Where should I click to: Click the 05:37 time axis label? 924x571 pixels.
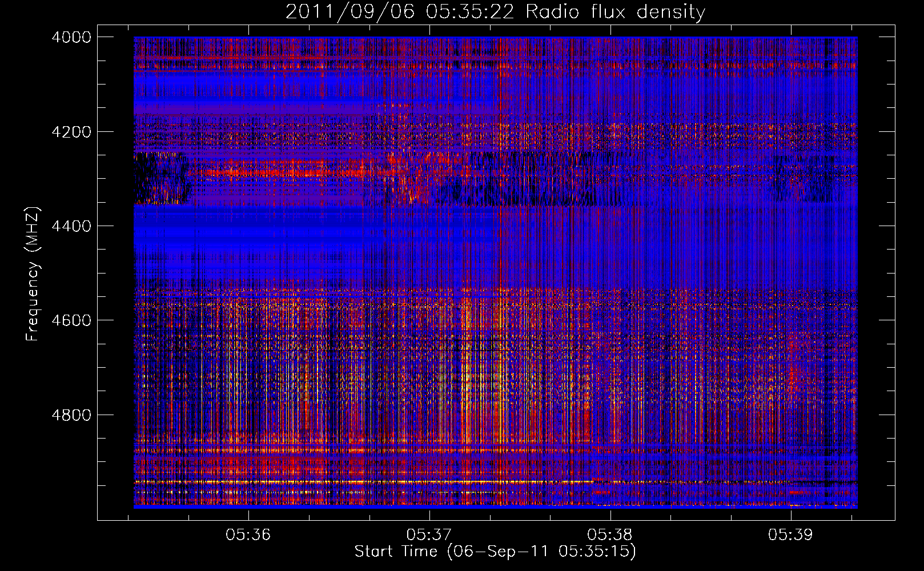coord(429,535)
